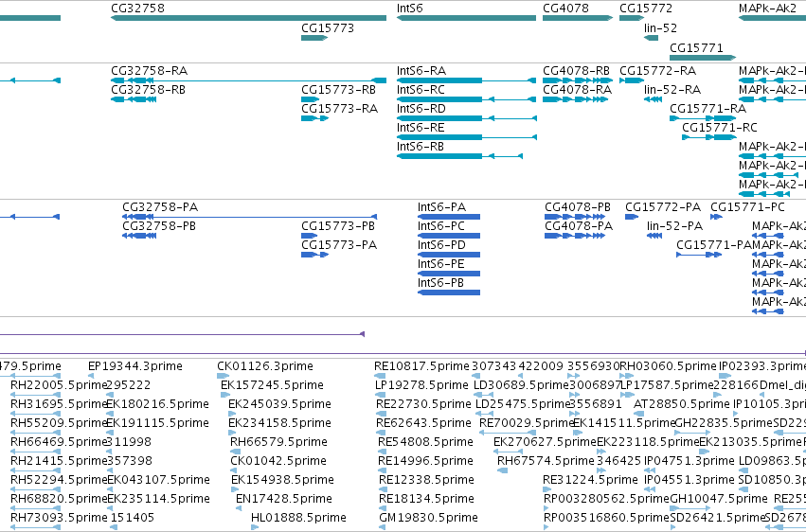Select transcript lin-52-RA
Screen dimensions: 806x532
pyautogui.click(x=653, y=99)
